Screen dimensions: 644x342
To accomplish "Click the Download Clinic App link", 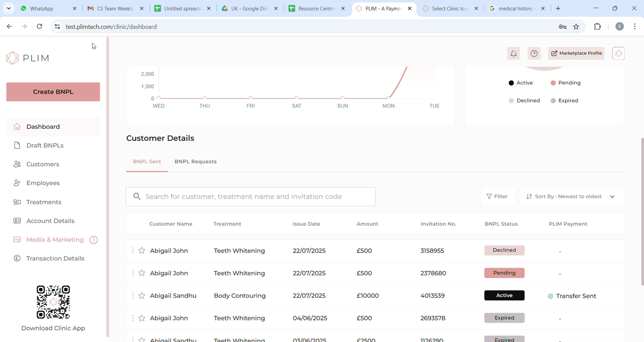I will [x=53, y=328].
